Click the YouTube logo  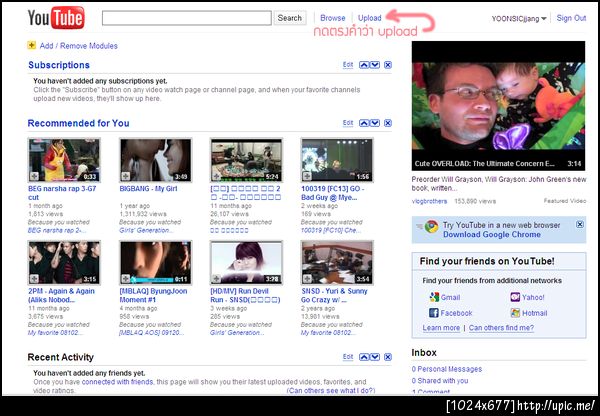pyautogui.click(x=56, y=18)
